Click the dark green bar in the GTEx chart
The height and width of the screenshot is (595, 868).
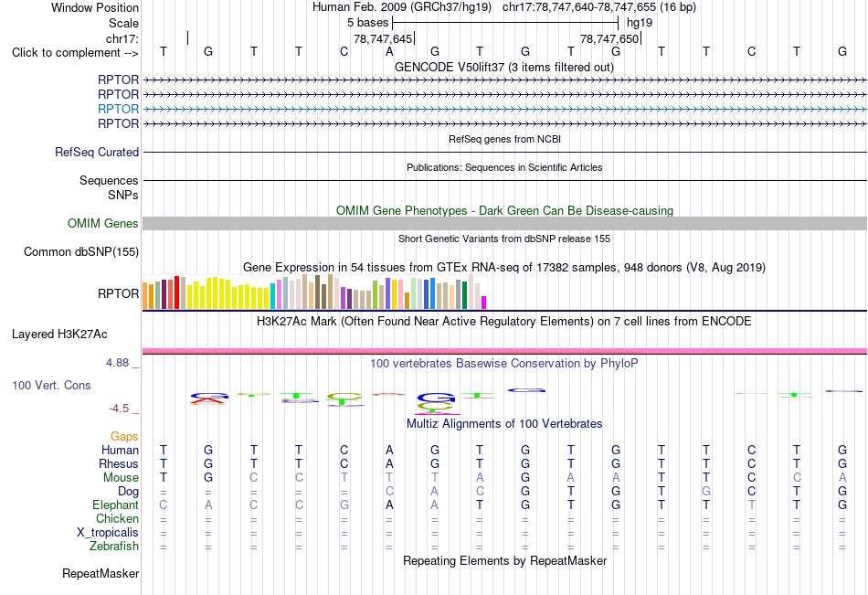464,295
